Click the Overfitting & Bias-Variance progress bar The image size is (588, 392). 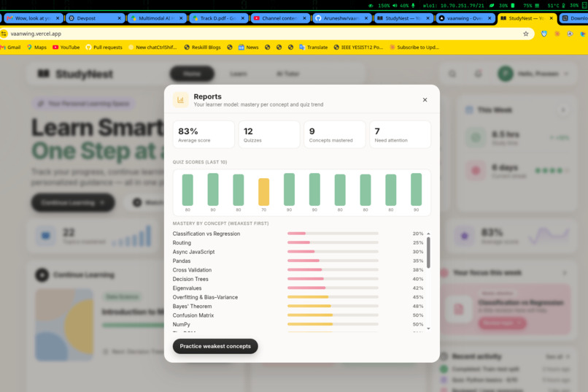tap(333, 296)
